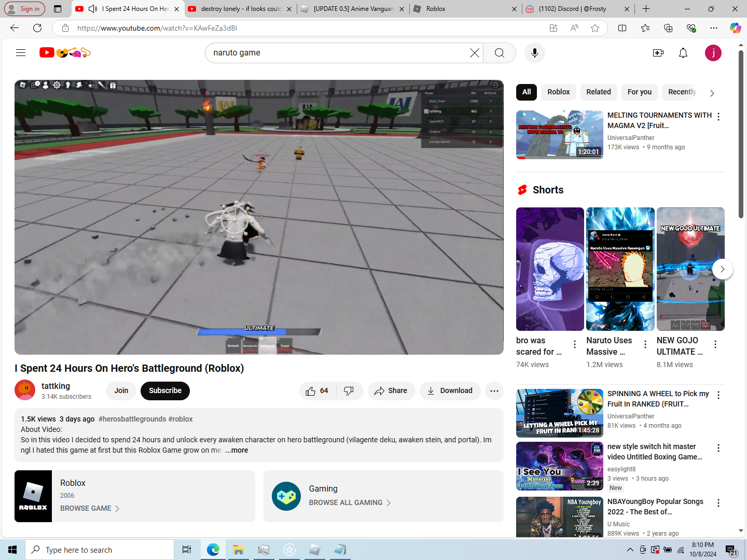Image resolution: width=747 pixels, height=560 pixels.
Task: Select the Recently uploaded chip
Action: pyautogui.click(x=682, y=92)
